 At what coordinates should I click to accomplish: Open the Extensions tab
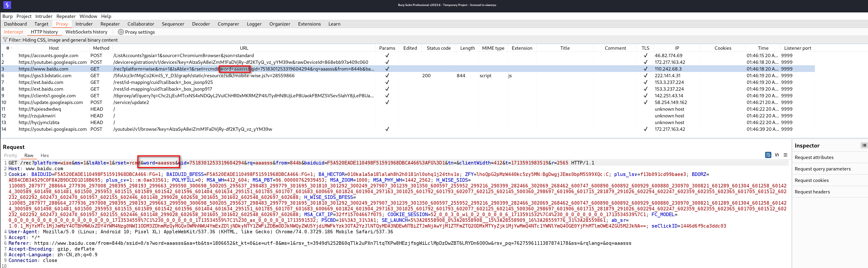(x=309, y=24)
